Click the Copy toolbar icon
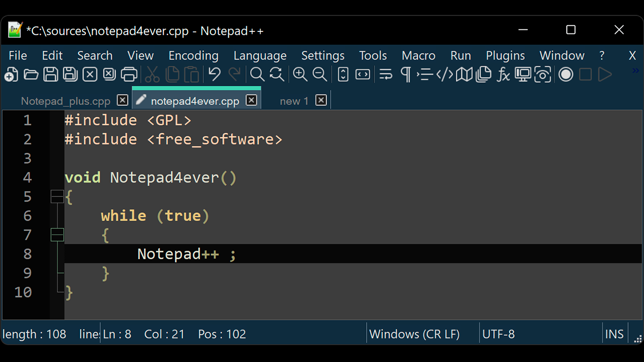Screen dimensions: 644x362 point(172,75)
